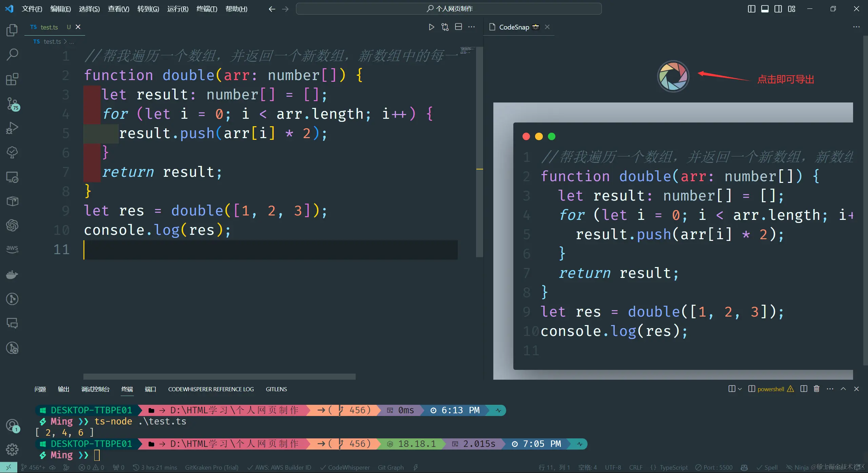This screenshot has width=868, height=473.
Task: Click the 3 hrs 21 mins time tracker
Action: coord(155,467)
